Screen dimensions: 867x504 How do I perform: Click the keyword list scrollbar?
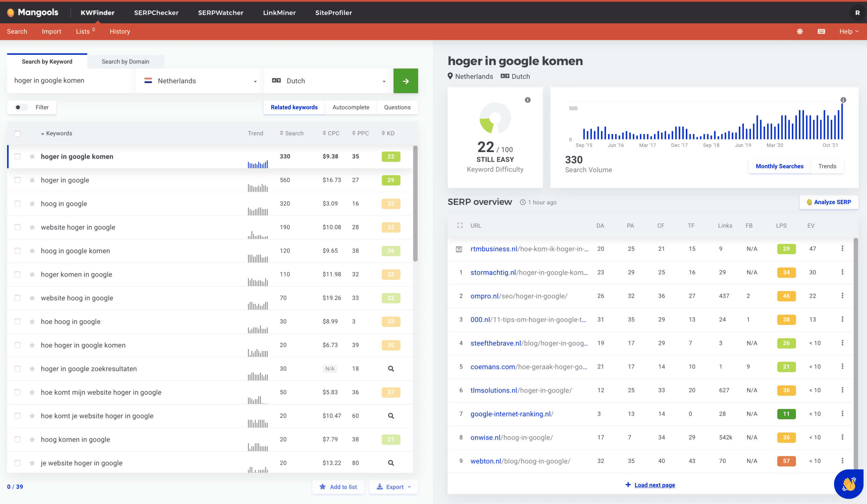(415, 203)
